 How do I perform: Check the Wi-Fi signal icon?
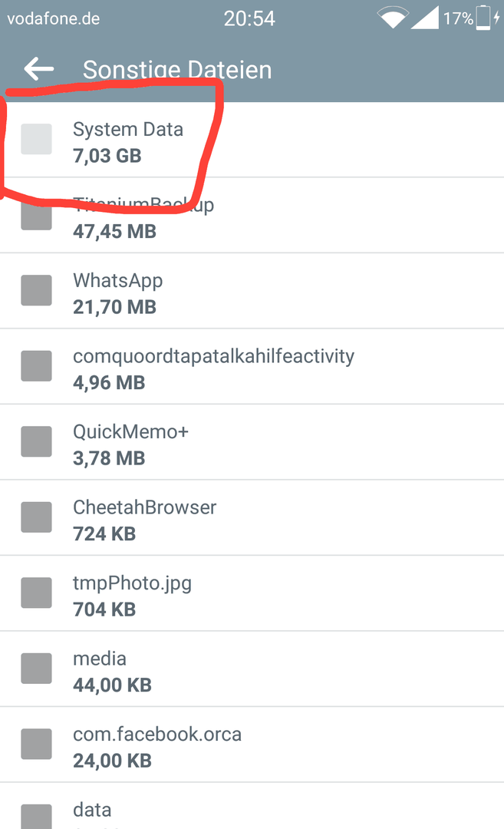pos(393,18)
